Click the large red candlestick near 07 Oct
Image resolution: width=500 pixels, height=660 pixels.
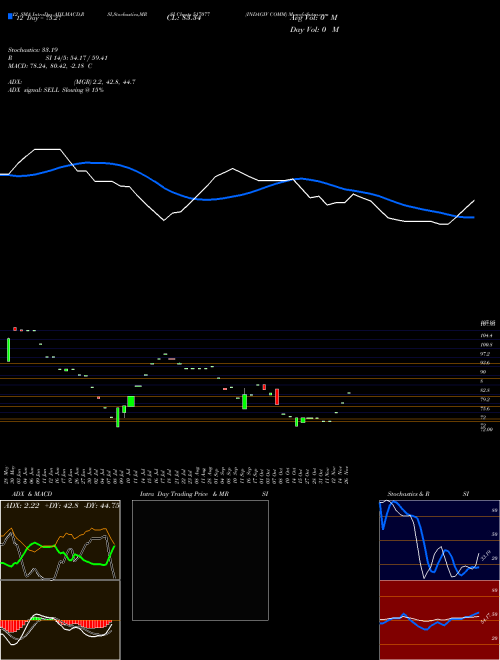(x=277, y=397)
